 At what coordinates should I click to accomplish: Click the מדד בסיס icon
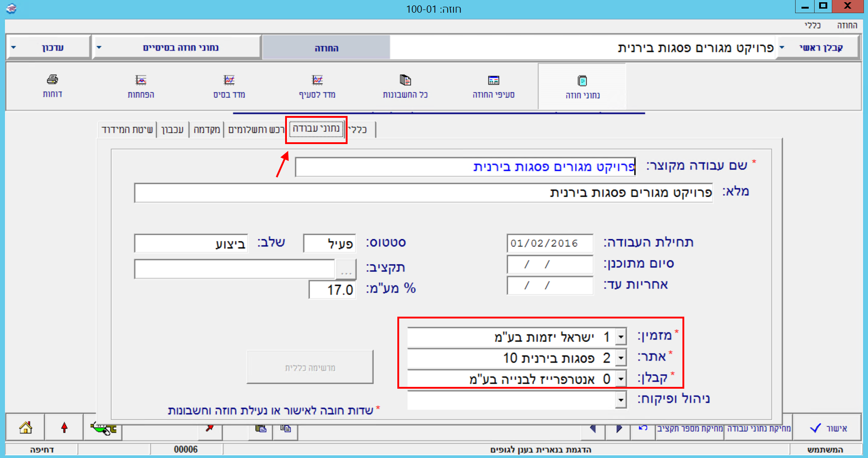pos(229,81)
